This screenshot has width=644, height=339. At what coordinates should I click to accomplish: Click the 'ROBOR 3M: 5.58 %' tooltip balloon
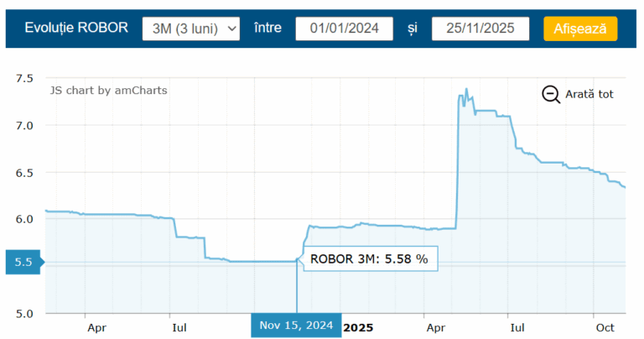coord(369,259)
